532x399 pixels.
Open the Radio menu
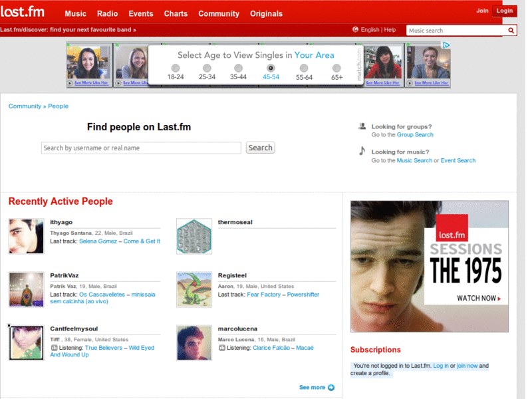tap(107, 13)
